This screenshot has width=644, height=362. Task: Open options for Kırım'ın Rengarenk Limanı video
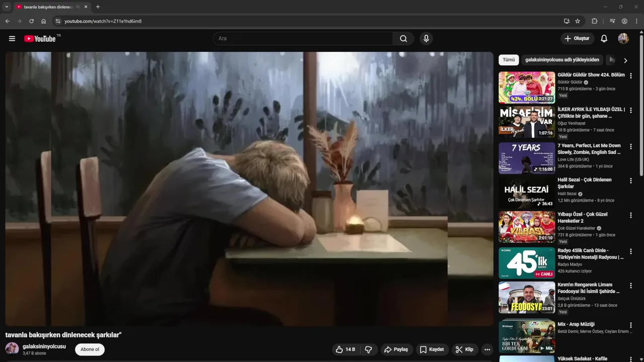[631, 286]
